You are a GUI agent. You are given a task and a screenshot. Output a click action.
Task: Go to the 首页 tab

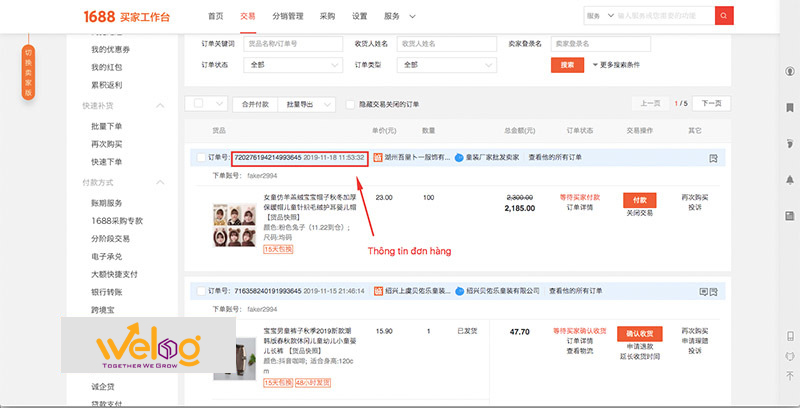pos(215,16)
